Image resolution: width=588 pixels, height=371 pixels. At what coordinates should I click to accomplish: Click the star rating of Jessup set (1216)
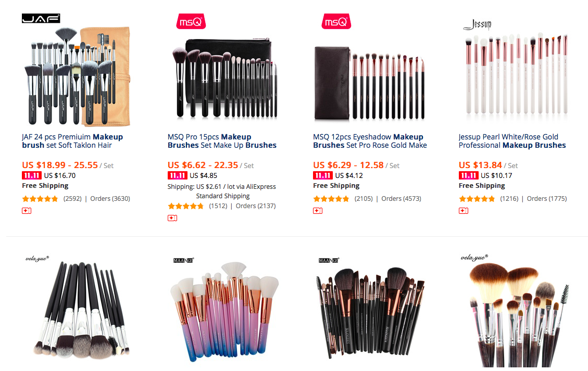[477, 199]
